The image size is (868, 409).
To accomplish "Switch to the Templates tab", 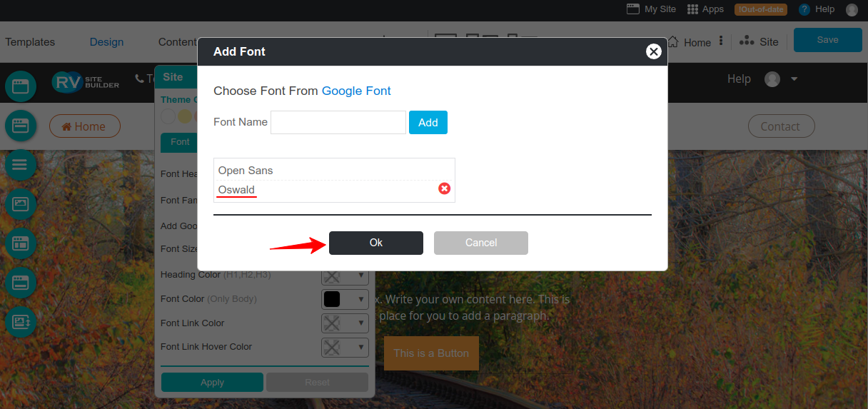I will click(30, 42).
